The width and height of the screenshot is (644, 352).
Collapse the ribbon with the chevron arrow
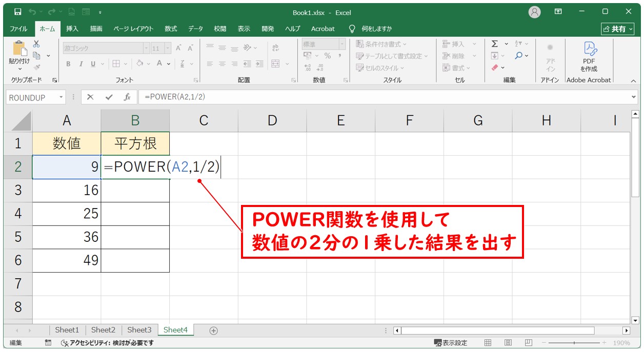pyautogui.click(x=633, y=80)
